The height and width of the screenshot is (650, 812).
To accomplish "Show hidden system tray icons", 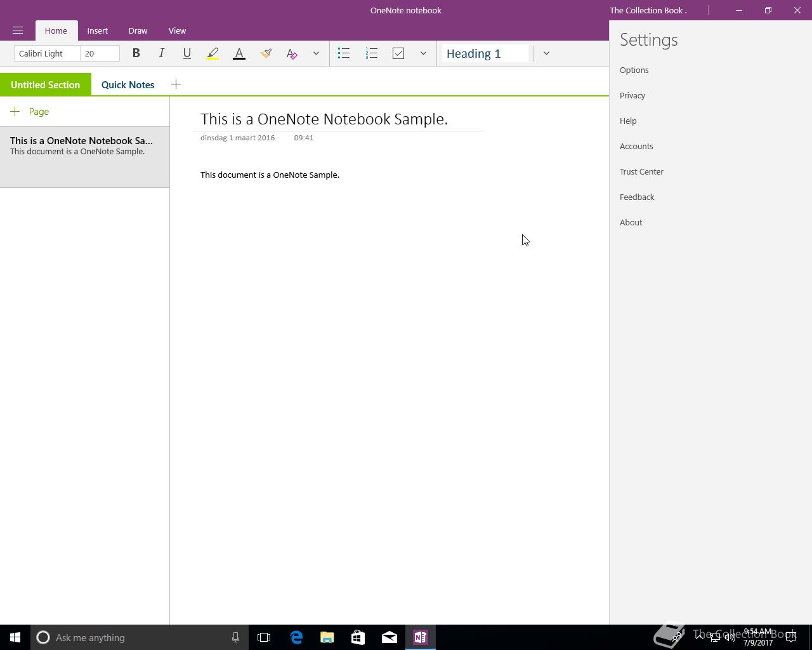I will 700,637.
